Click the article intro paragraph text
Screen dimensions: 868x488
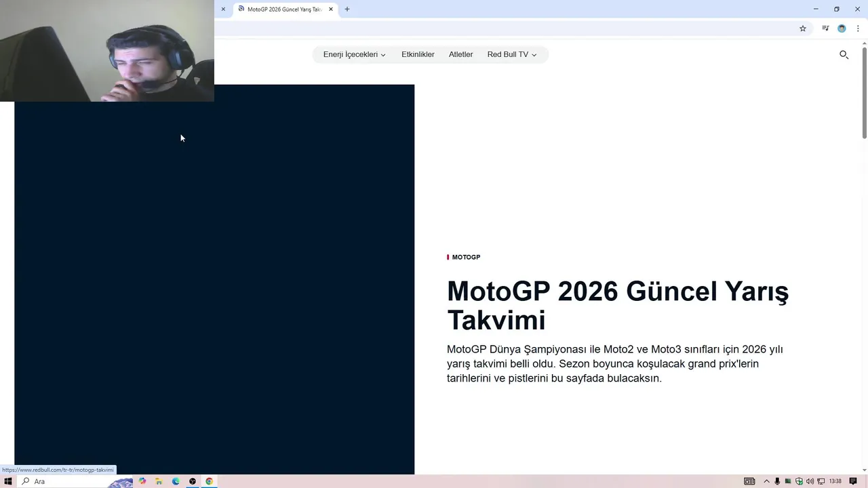[x=615, y=364]
